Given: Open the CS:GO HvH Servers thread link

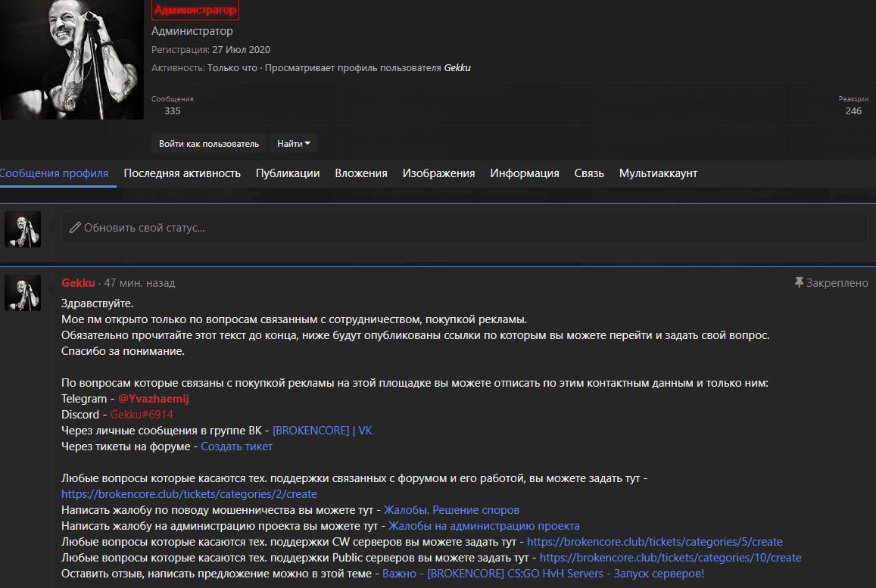Looking at the screenshot, I should click(x=543, y=574).
